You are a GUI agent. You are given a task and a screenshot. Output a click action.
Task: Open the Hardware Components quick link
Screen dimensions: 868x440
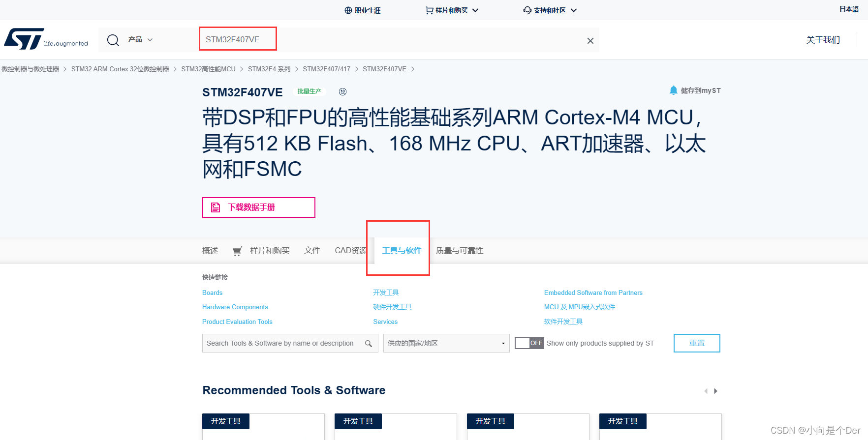[x=235, y=307]
